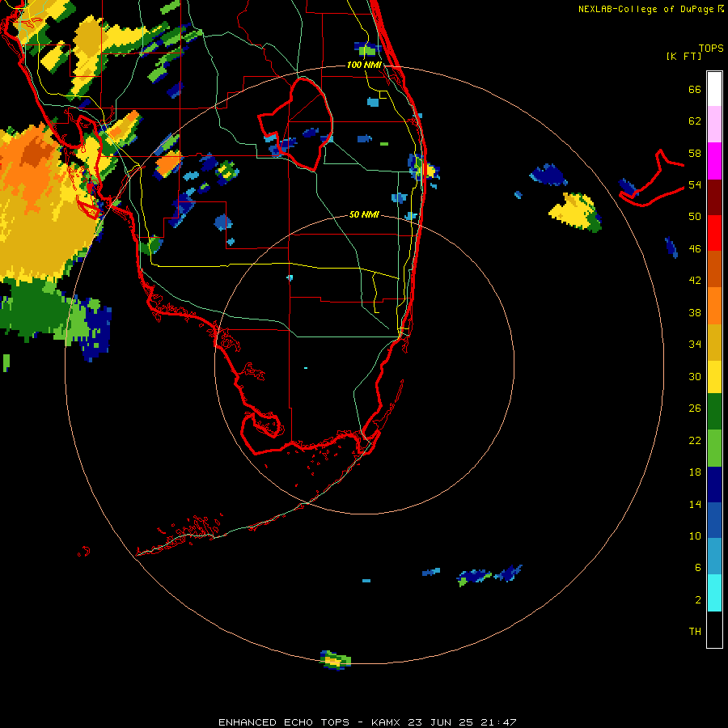Select the magenta legend swatch
The height and width of the screenshot is (728, 728).
click(714, 160)
